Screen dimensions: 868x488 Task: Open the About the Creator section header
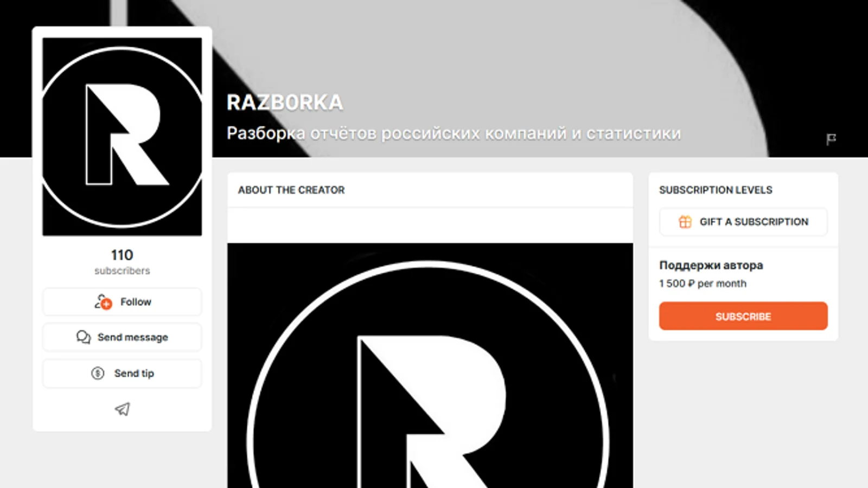[x=291, y=190]
